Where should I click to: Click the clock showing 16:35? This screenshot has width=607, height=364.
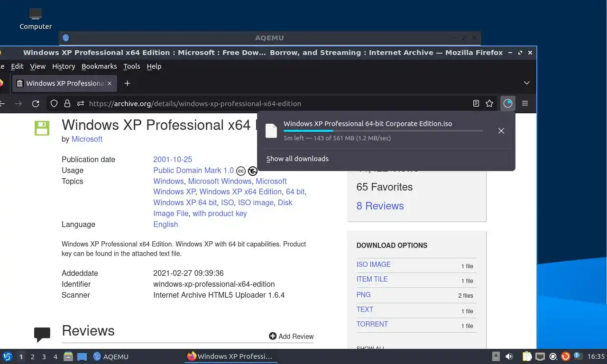tap(596, 356)
